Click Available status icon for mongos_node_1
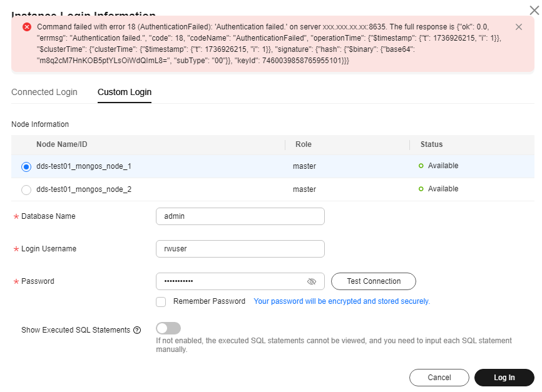The width and height of the screenshot is (542, 392). pyautogui.click(x=421, y=166)
